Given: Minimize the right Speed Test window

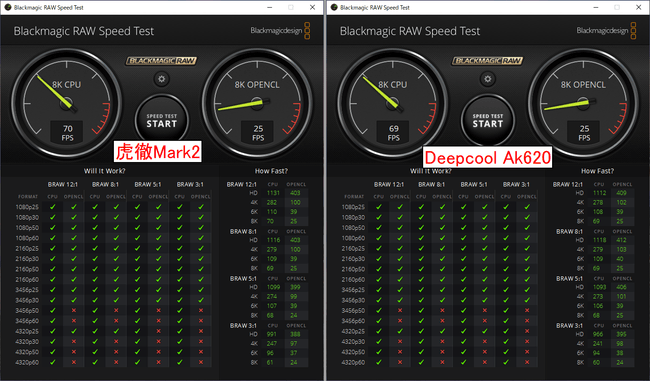Looking at the screenshot, I should 596,7.
